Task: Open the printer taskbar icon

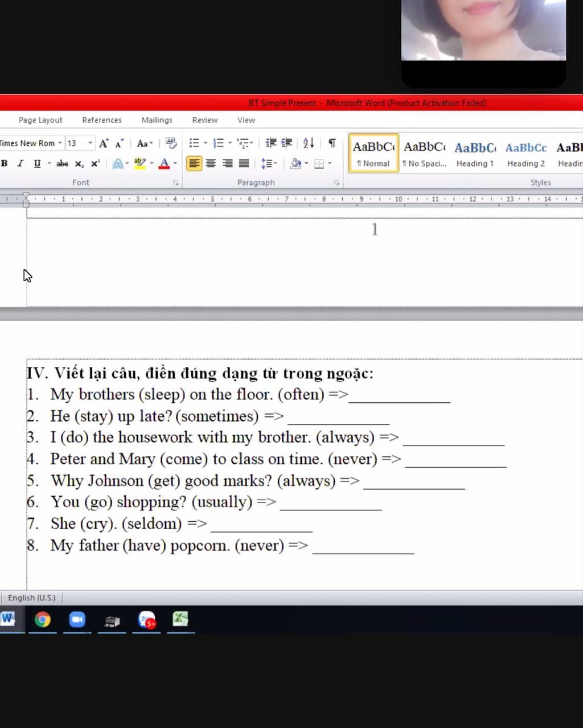Action: pyautogui.click(x=112, y=620)
